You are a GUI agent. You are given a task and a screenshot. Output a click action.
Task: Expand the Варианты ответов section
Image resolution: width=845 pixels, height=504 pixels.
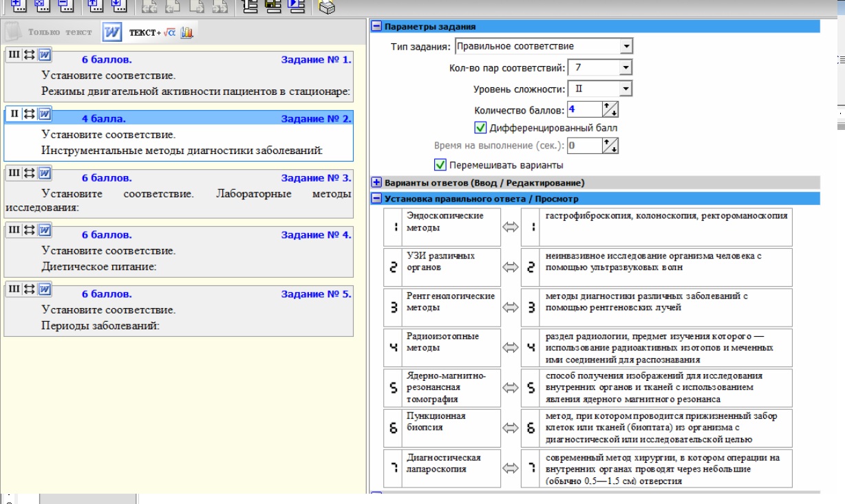pos(376,183)
